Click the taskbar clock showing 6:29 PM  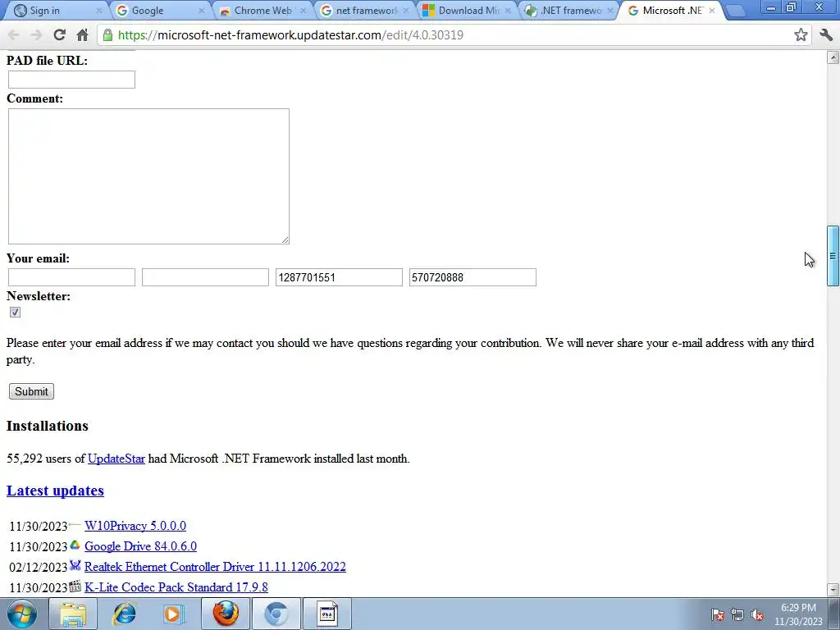(798, 614)
